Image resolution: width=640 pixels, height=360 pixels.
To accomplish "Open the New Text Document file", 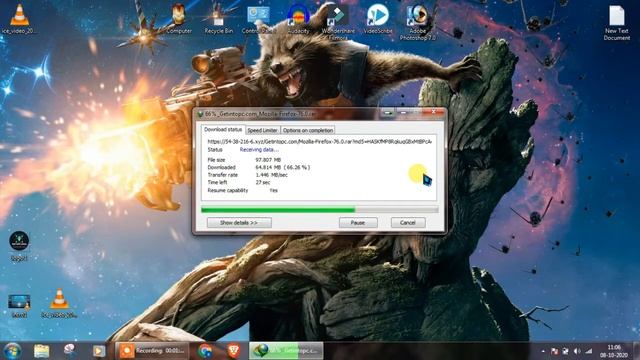I will [617, 22].
